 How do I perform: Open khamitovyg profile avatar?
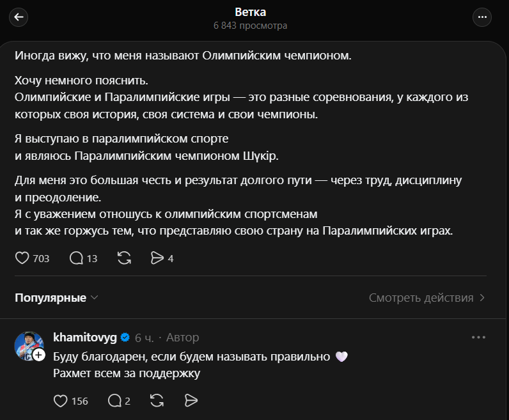[28, 345]
